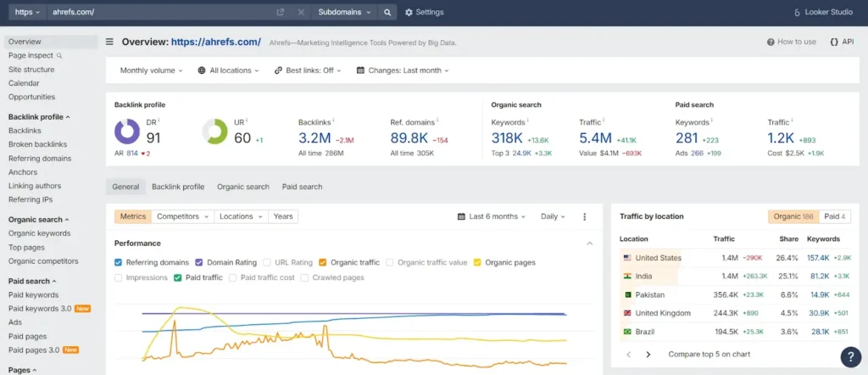Open the Subdomains mode dropdown
Screen dimensions: 868x375
point(344,12)
